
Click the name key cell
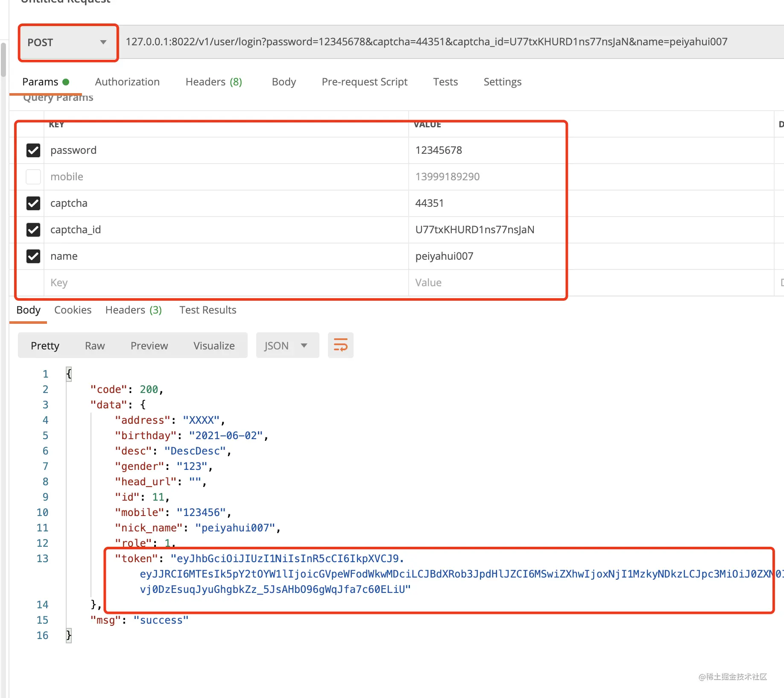pyautogui.click(x=226, y=256)
